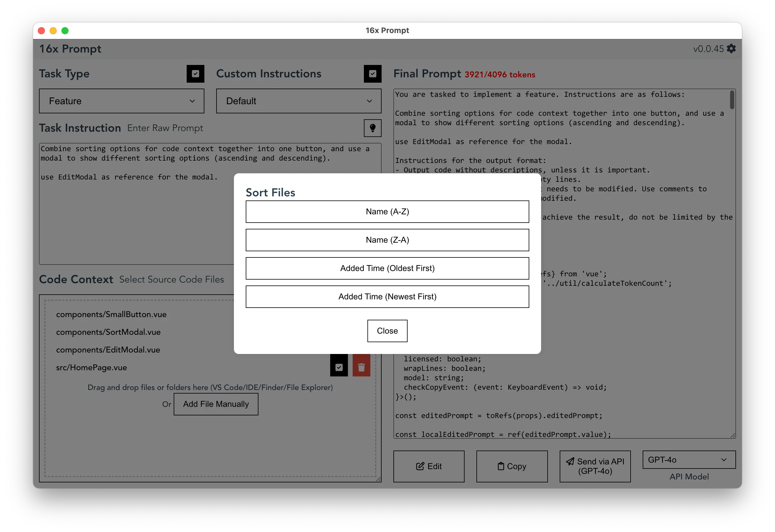Open the Default custom instructions dropdown

pyautogui.click(x=299, y=101)
